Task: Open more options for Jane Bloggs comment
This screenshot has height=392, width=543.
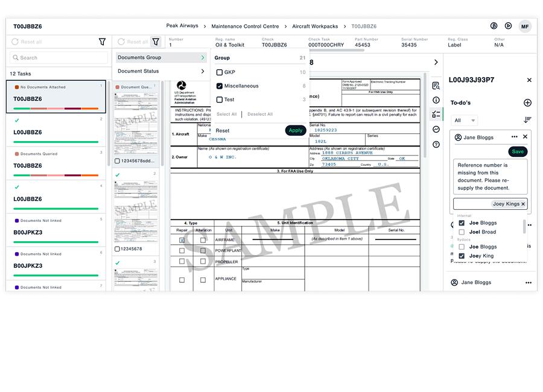Action: pos(515,137)
